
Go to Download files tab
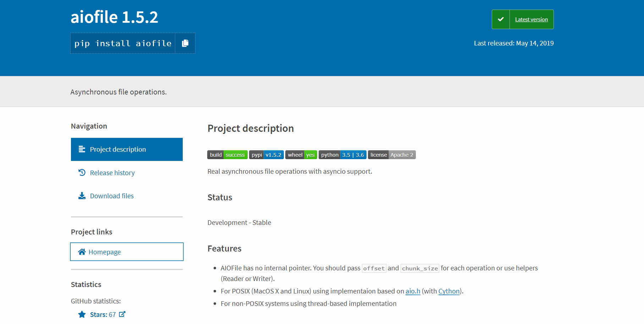point(127,196)
